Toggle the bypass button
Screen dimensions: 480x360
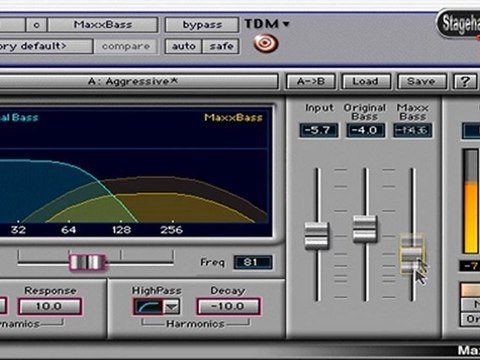[x=202, y=25]
